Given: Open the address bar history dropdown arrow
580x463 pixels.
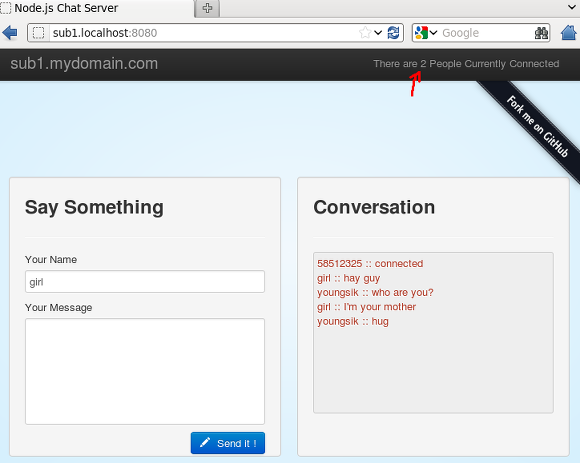Looking at the screenshot, I should [378, 33].
